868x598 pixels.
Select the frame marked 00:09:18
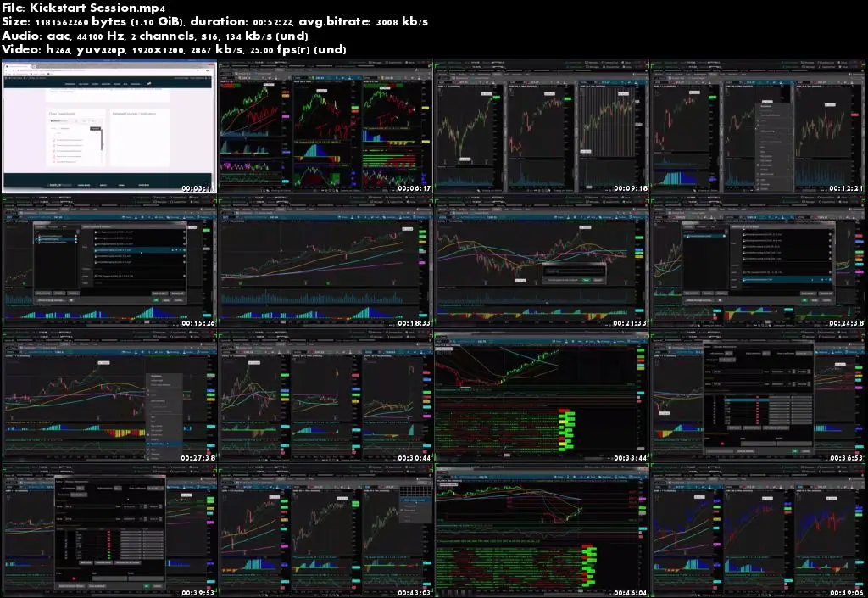click(x=542, y=126)
